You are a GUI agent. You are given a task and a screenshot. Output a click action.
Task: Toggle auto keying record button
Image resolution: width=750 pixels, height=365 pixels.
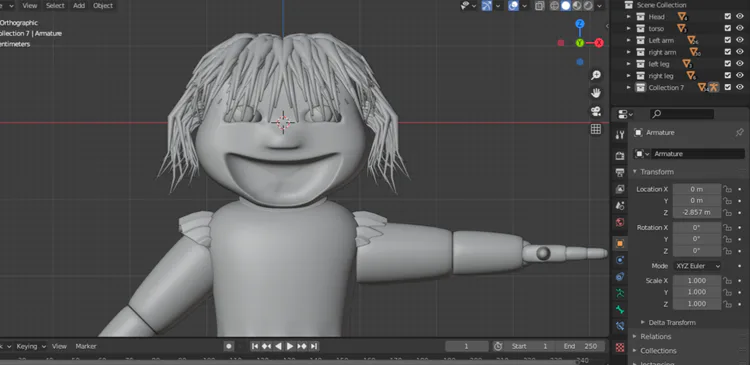pyautogui.click(x=229, y=346)
